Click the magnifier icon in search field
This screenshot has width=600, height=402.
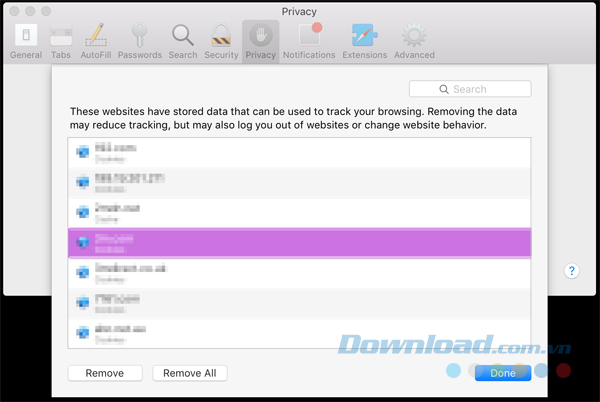(443, 89)
